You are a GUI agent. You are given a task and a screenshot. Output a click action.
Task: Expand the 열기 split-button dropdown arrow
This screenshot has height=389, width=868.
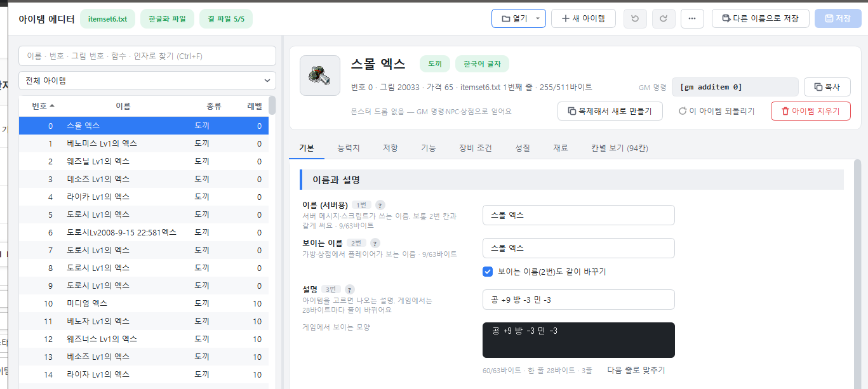[x=538, y=18]
